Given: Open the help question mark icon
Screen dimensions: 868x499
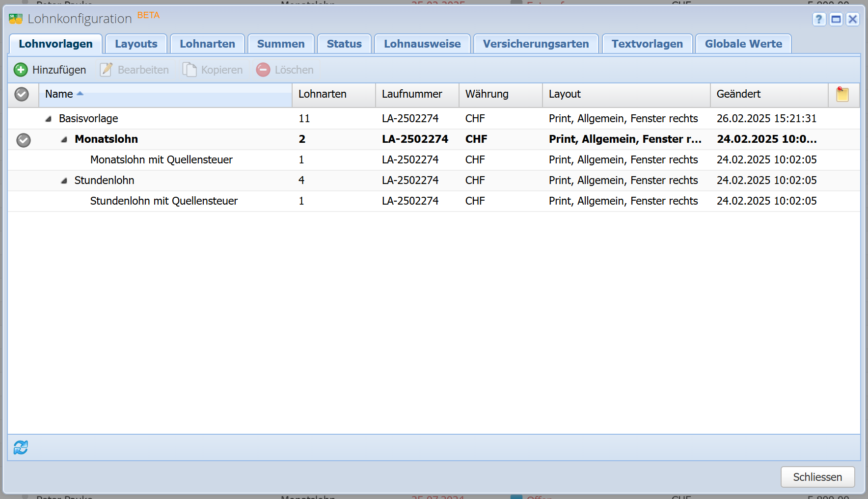Looking at the screenshot, I should pyautogui.click(x=818, y=19).
